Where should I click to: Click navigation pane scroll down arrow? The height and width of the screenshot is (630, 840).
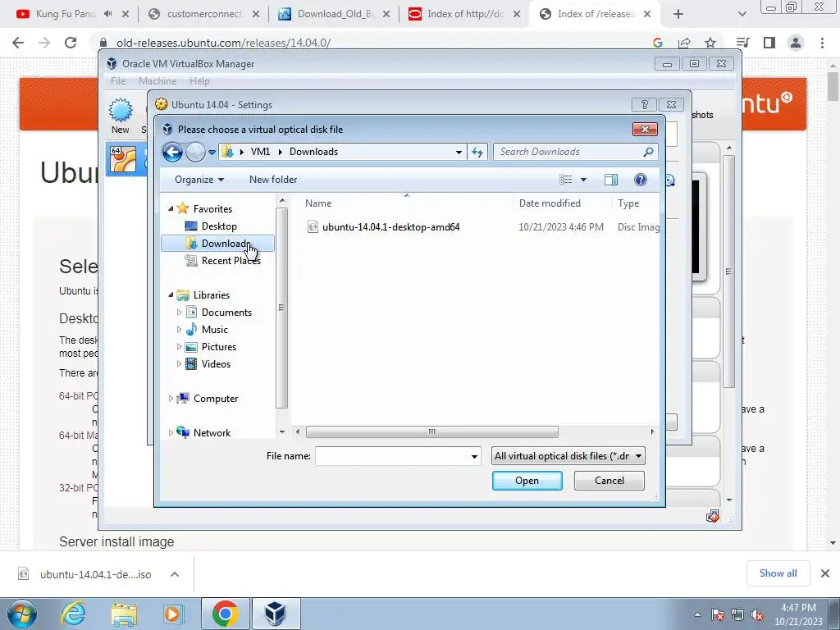pos(282,431)
